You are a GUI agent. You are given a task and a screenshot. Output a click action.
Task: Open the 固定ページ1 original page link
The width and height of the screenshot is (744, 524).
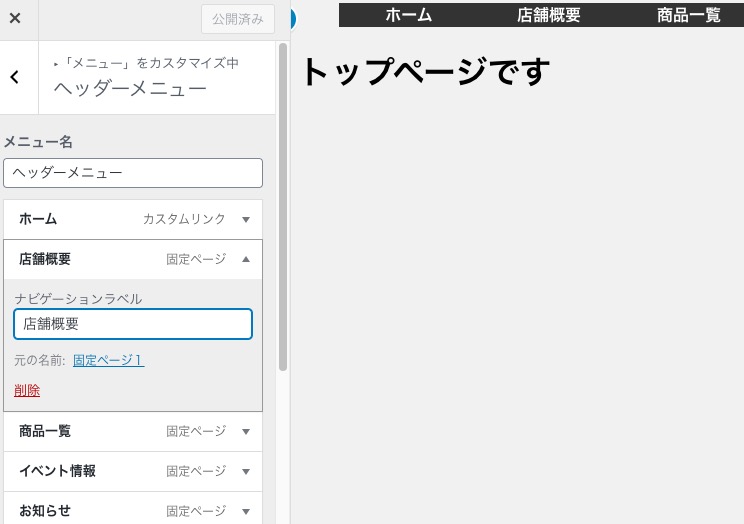point(108,360)
